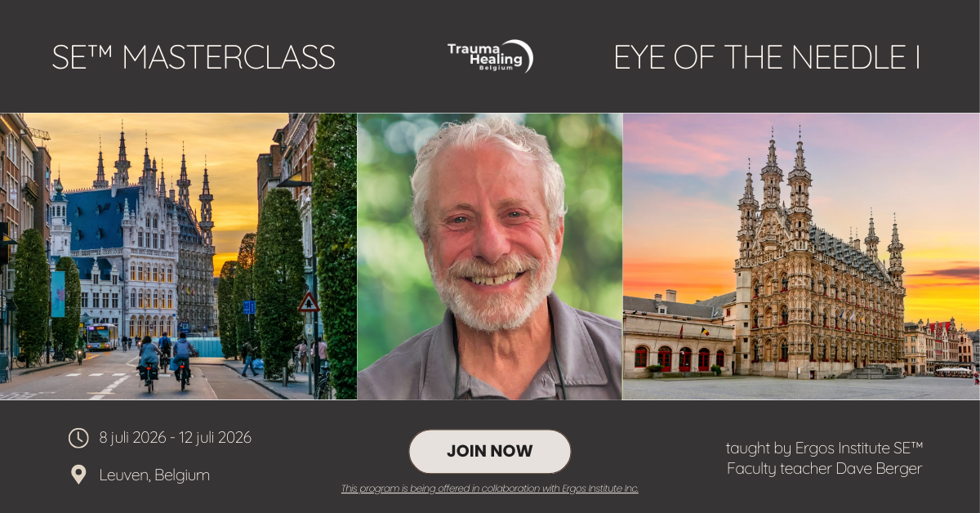Click the Leuven, Belgium location text
Viewport: 980px width, 513px height.
point(154,475)
